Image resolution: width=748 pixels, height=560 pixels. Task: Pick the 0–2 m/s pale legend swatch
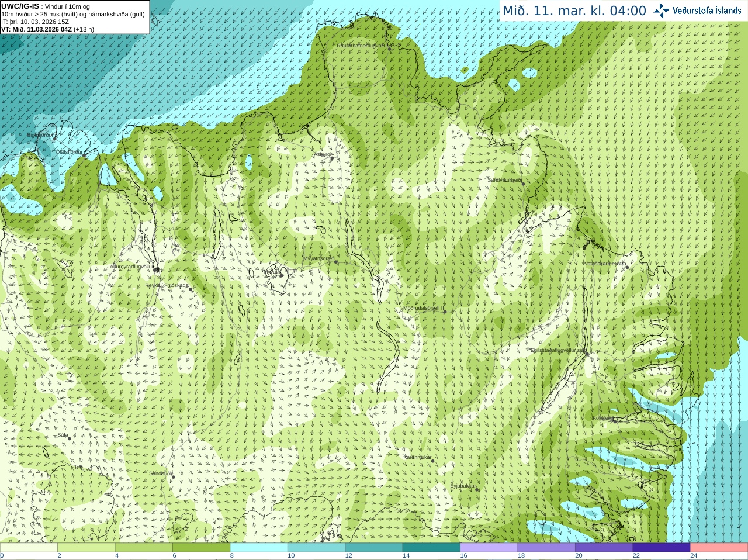point(29,548)
